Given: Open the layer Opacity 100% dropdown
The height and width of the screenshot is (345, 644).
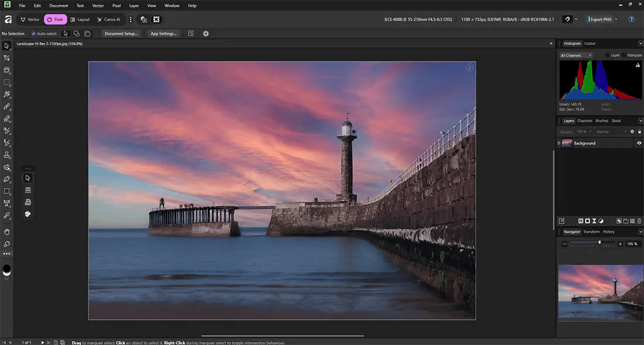Looking at the screenshot, I should [584, 132].
